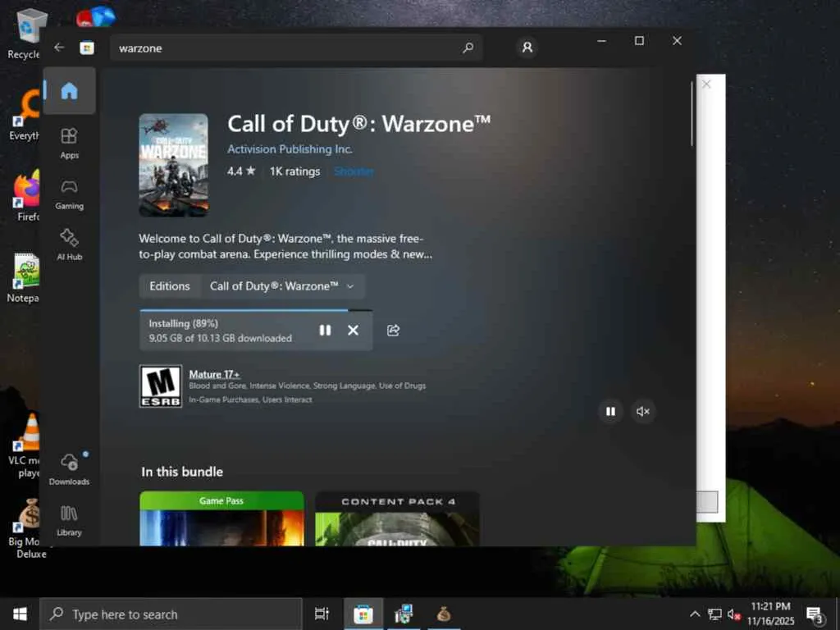Click the 4.4 star rating
Image resolution: width=840 pixels, height=630 pixels.
click(x=241, y=171)
